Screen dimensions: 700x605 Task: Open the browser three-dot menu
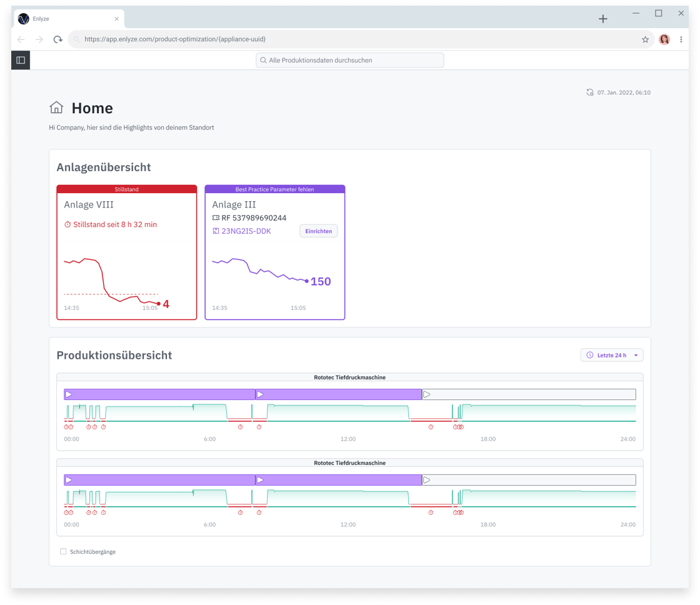click(681, 39)
